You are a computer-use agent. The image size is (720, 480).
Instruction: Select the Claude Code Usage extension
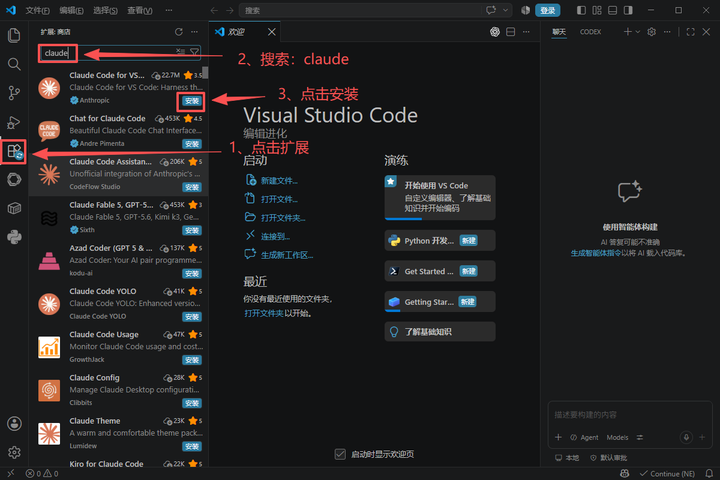[x=118, y=347]
